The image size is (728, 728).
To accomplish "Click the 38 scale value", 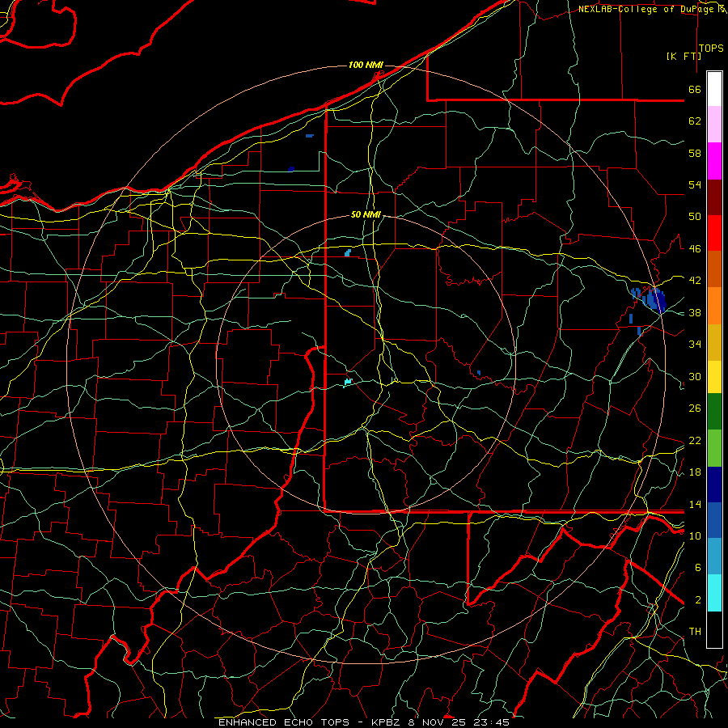I will (x=695, y=313).
